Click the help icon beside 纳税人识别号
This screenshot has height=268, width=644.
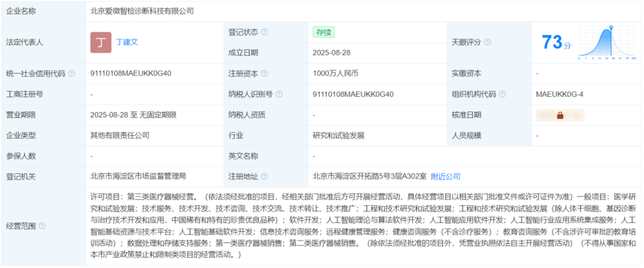click(279, 94)
